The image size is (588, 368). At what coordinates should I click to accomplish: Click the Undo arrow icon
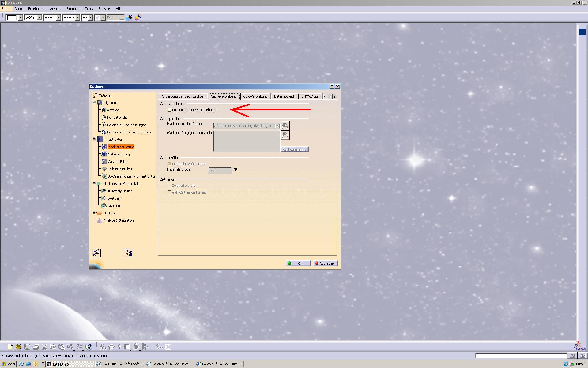[70, 347]
